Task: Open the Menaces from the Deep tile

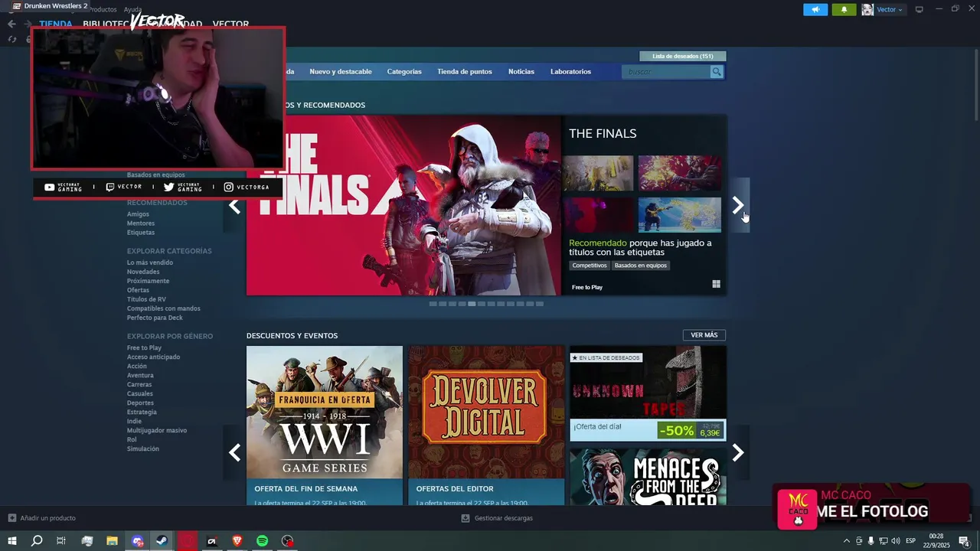Action: [648, 477]
